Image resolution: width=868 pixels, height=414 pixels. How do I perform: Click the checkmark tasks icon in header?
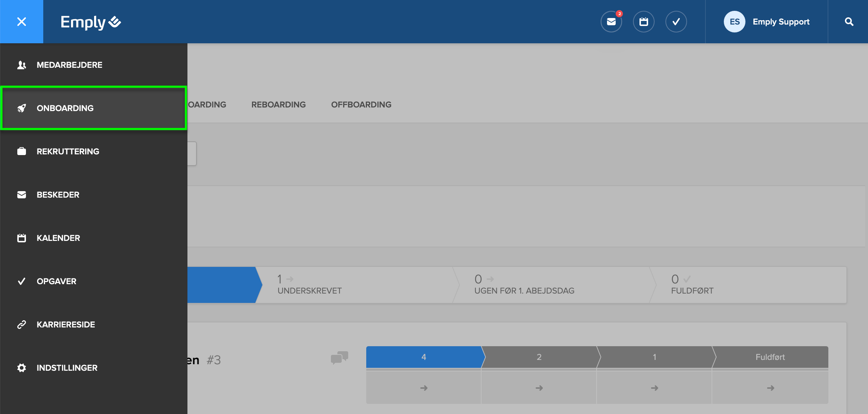(676, 22)
